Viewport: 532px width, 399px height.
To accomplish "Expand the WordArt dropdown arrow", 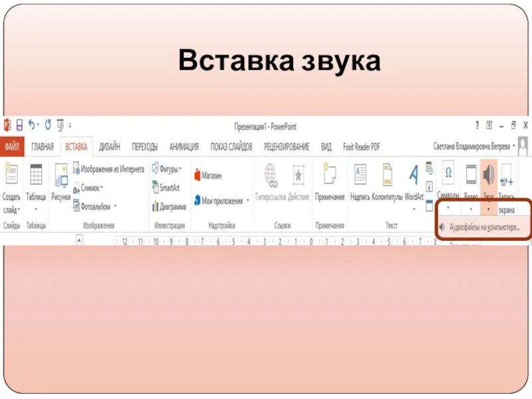I will point(414,209).
